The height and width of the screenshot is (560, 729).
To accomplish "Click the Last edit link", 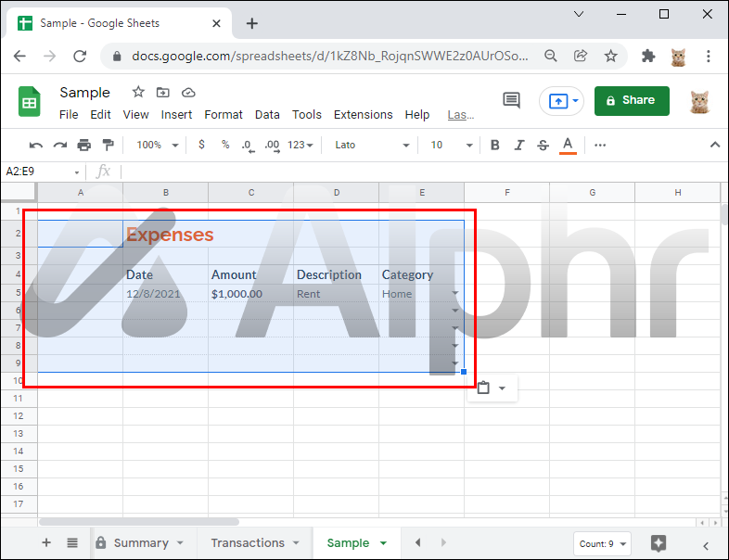I will [x=461, y=115].
